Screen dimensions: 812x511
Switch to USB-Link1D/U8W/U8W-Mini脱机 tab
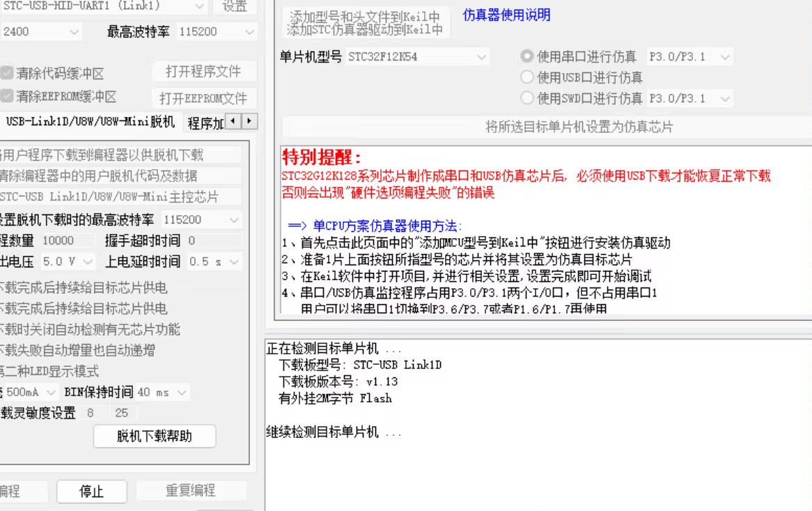point(90,123)
